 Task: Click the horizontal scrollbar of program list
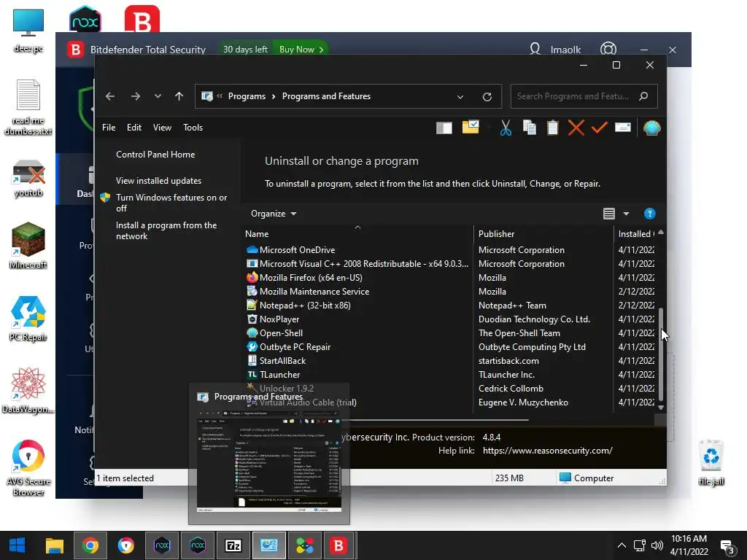[x=434, y=420]
